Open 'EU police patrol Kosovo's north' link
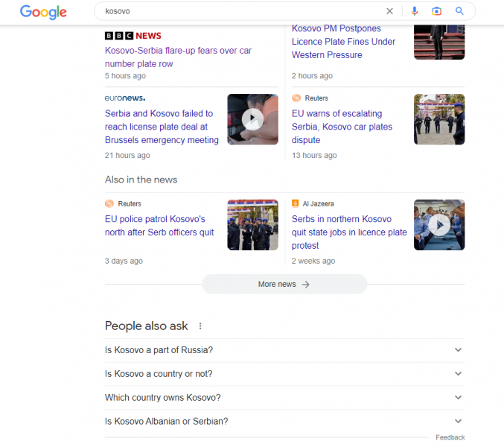 tap(159, 226)
